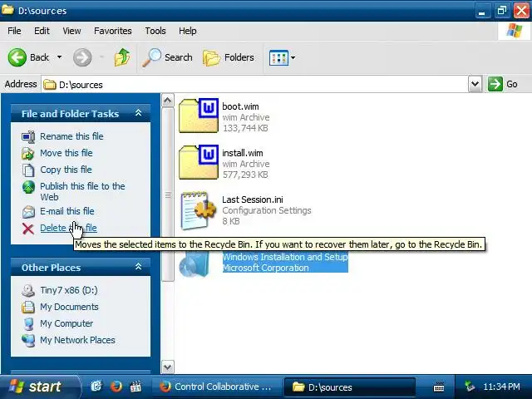Image resolution: width=532 pixels, height=399 pixels.
Task: Click the Publish to Web globe icon
Action: pos(28,187)
